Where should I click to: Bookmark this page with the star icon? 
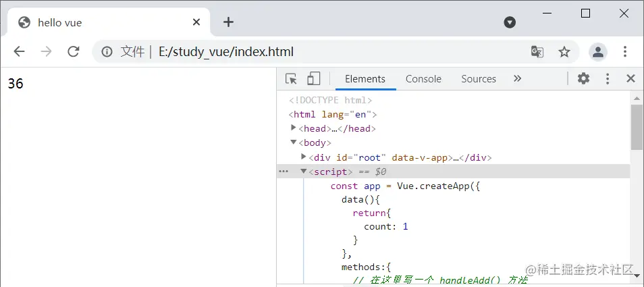coord(564,51)
